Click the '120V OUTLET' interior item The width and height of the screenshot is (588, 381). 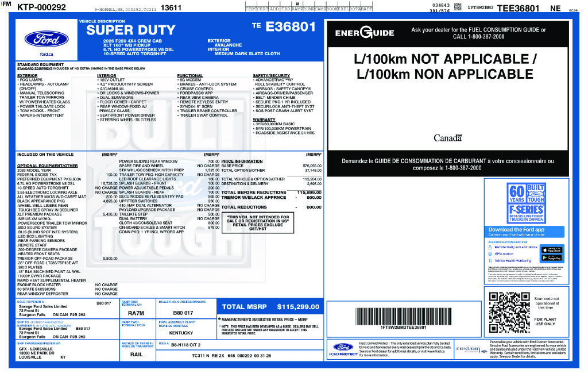(x=111, y=80)
